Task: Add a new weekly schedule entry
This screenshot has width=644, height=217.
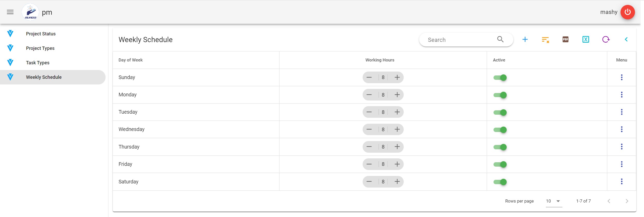Action: click(x=525, y=40)
